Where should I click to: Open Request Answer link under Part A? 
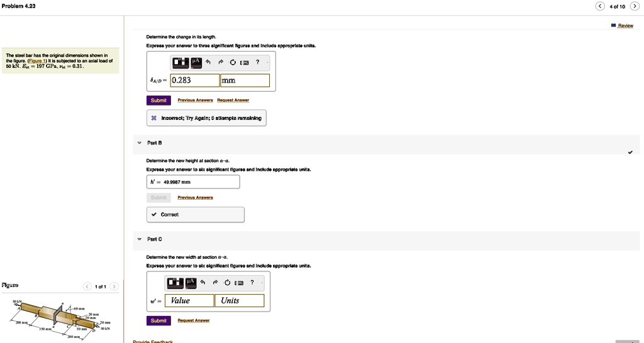pyautogui.click(x=233, y=100)
